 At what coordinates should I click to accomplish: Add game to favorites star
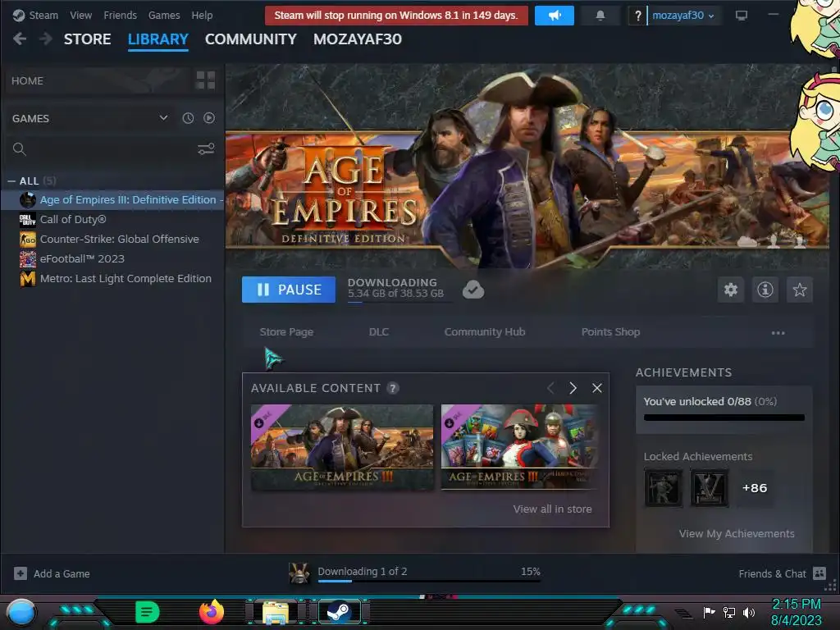coord(800,290)
